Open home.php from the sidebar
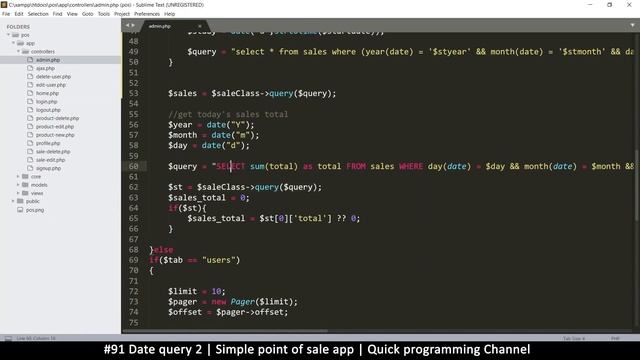Viewport: 640px width, 360px height. [47, 93]
